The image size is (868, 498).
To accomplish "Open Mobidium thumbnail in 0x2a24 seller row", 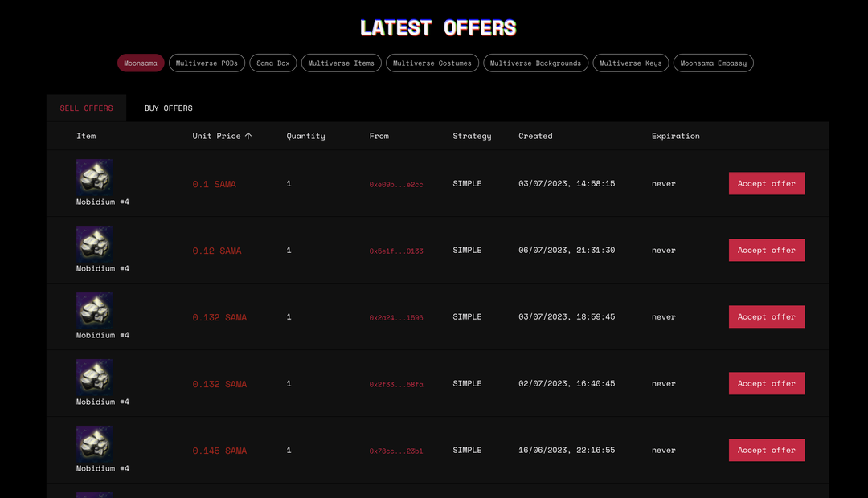I will tap(95, 310).
